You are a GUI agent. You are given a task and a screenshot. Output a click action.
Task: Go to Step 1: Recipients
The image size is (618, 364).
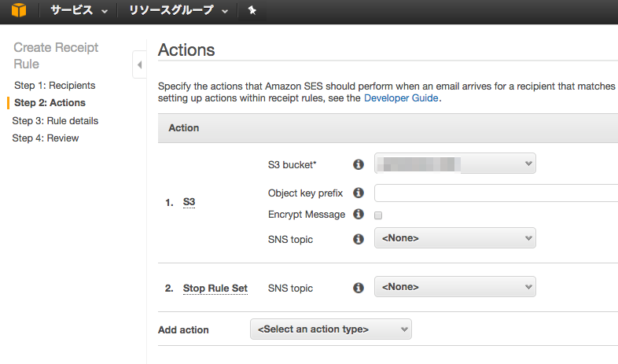pos(55,86)
